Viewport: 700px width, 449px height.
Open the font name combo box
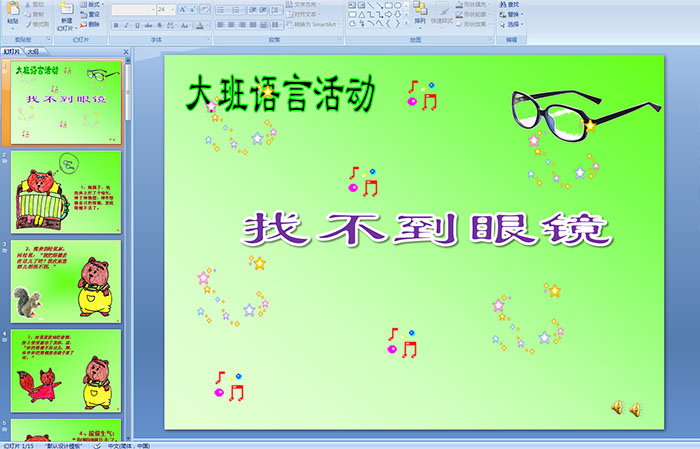tap(133, 10)
